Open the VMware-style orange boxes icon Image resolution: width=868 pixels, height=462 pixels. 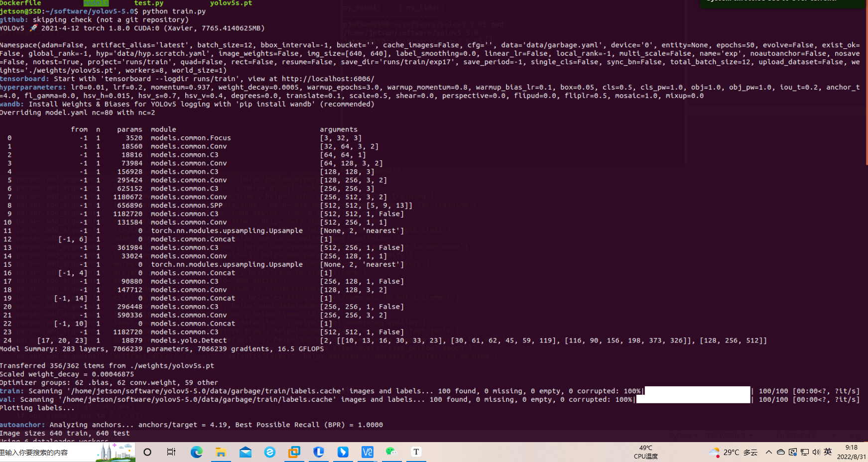[294, 452]
